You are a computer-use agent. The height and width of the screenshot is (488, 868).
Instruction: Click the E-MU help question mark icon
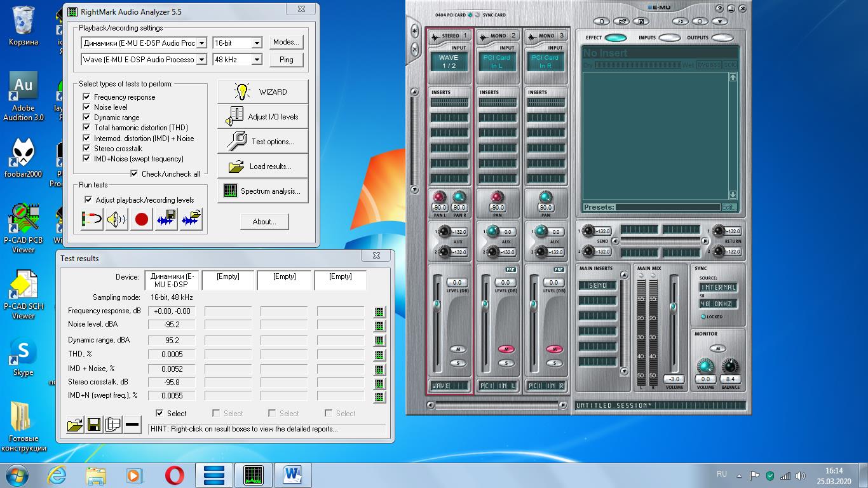(x=719, y=8)
